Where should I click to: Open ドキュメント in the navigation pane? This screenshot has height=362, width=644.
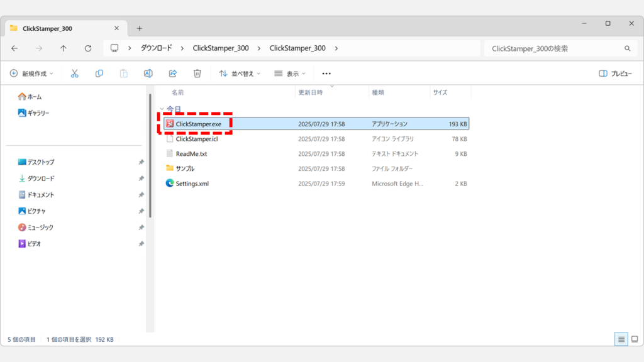pyautogui.click(x=36, y=195)
